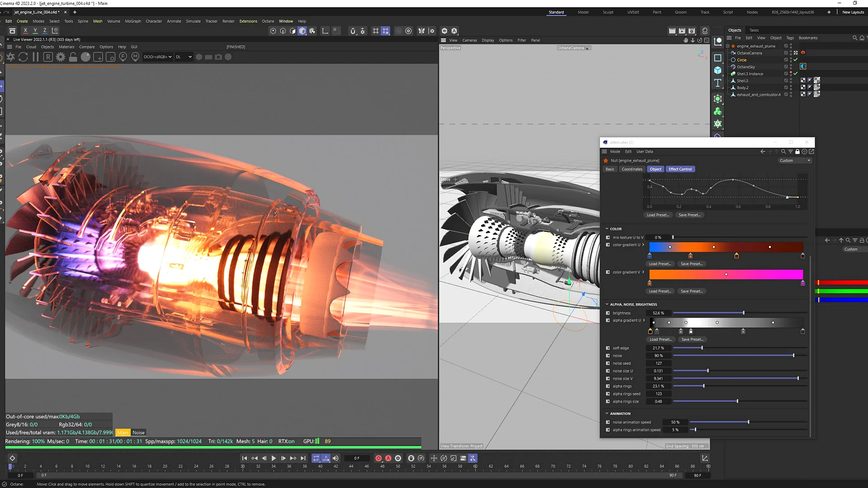
Task: Click New Layouts button
Action: pos(853,12)
